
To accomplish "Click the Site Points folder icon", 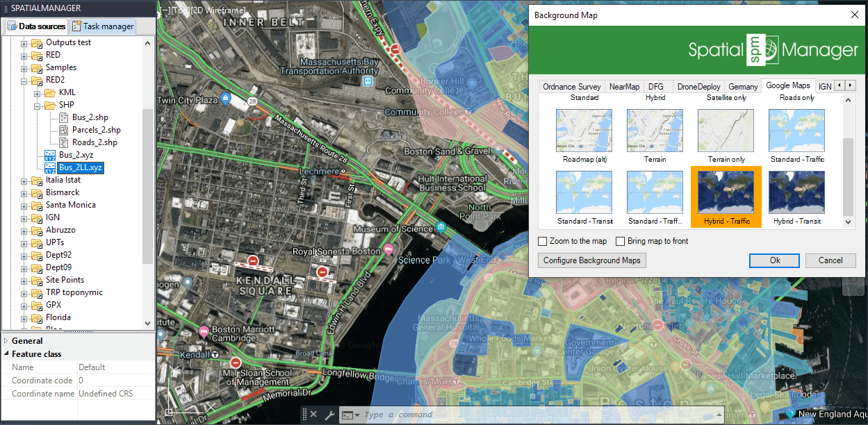I will (x=36, y=280).
